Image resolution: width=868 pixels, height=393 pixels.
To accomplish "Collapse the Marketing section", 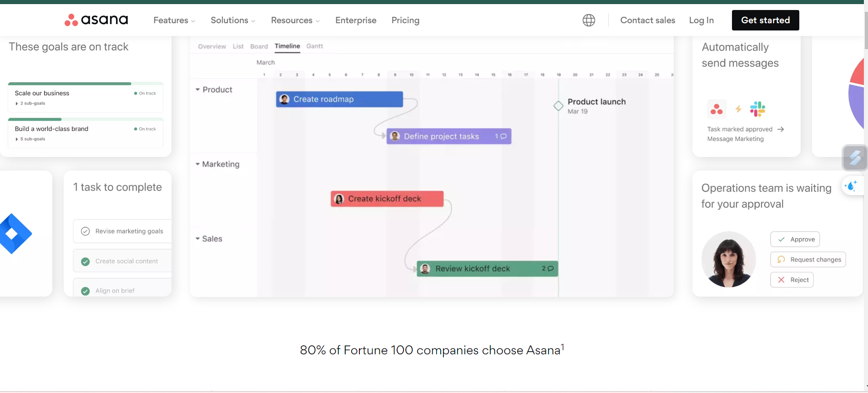I will 198,164.
